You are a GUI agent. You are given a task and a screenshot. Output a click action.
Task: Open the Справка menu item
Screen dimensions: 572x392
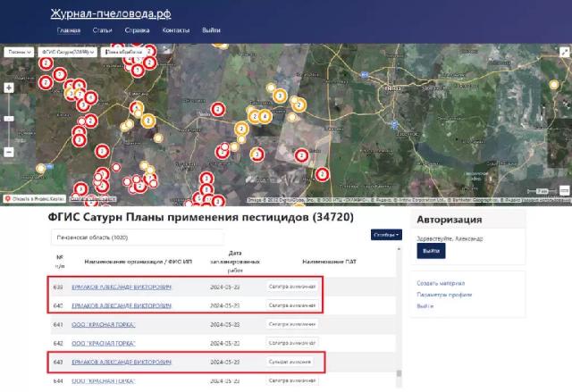[x=137, y=30]
